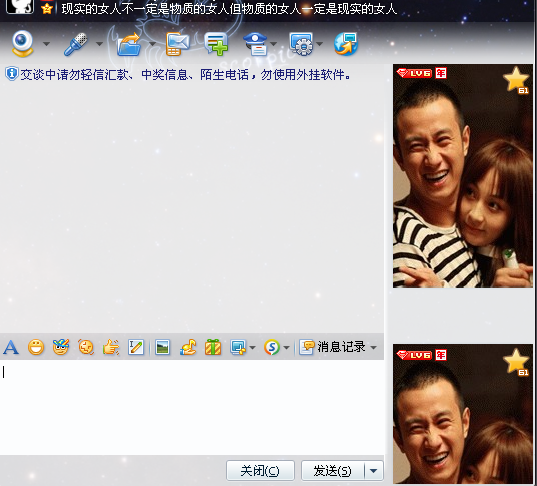Click into the message input box
The width and height of the screenshot is (537, 486).
tap(192, 407)
